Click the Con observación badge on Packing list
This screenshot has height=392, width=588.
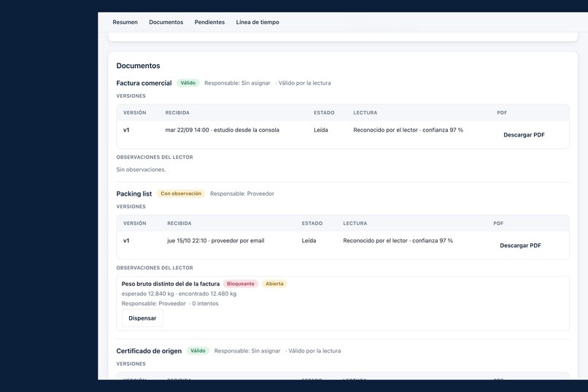[181, 193]
